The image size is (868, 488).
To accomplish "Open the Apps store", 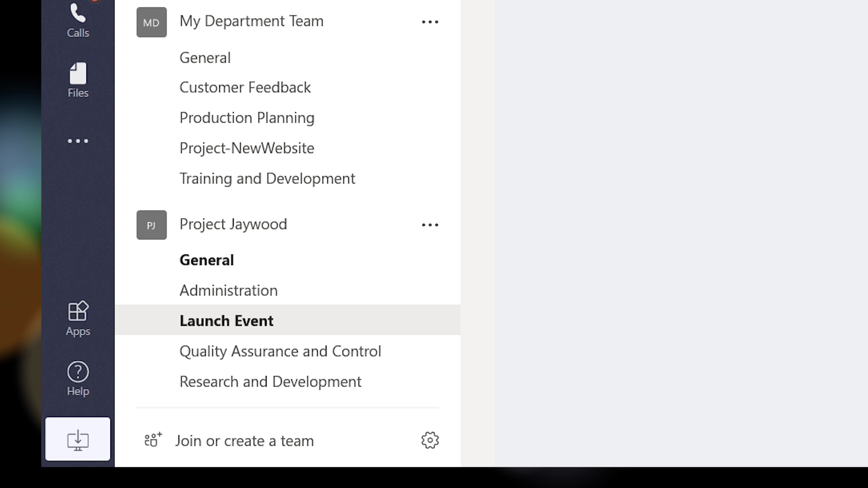I will click(78, 319).
